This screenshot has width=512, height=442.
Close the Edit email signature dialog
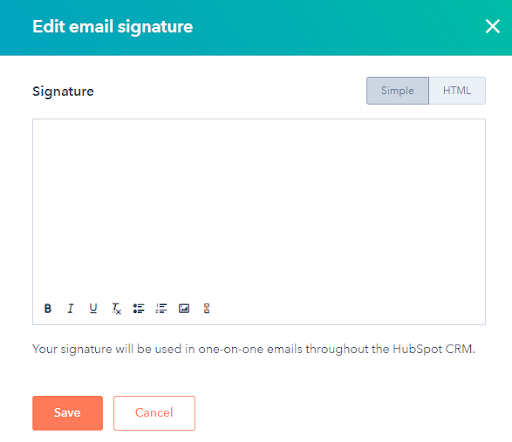click(x=492, y=26)
